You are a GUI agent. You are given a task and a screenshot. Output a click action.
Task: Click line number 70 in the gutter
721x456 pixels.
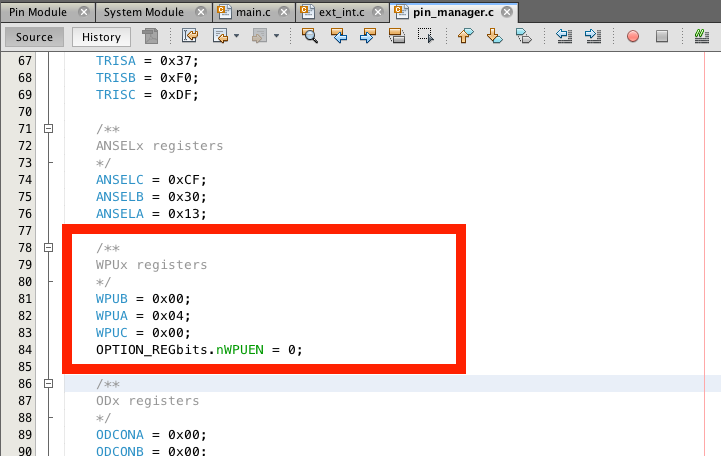25,112
